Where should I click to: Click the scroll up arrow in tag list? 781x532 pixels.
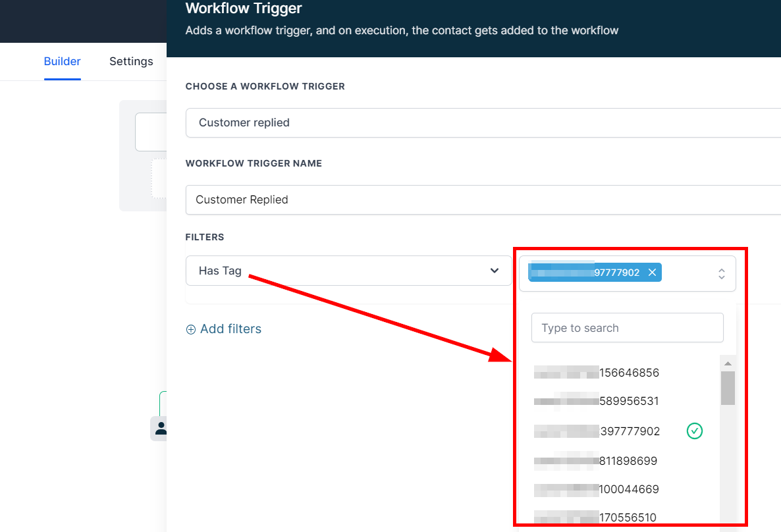[x=728, y=363]
